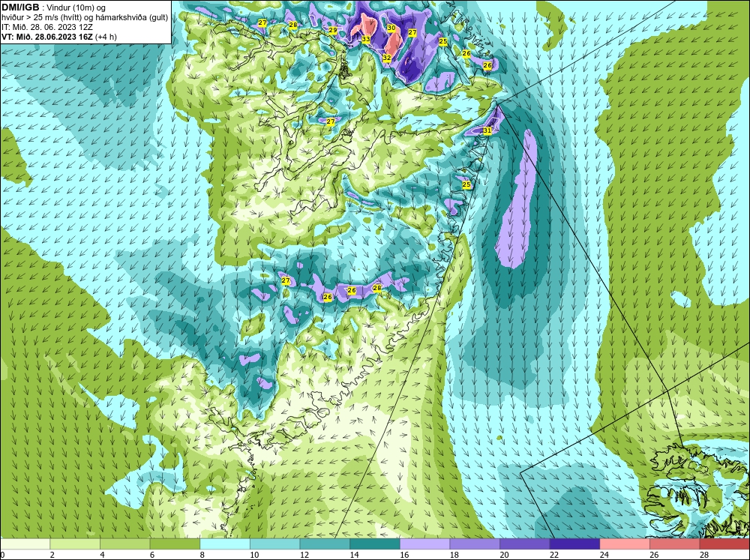750x560 pixels.
Task: Click the 12–14 m/s teal legend swatch
Action: (x=325, y=544)
